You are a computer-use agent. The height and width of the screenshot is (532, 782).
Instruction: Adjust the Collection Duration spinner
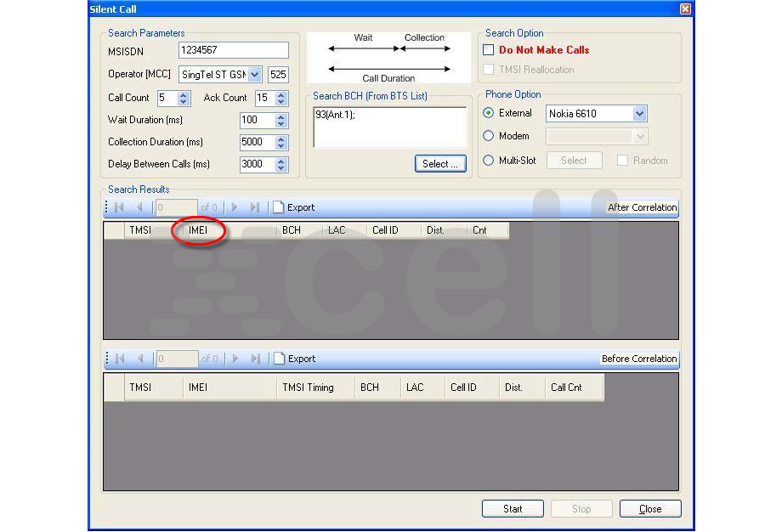pos(282,142)
